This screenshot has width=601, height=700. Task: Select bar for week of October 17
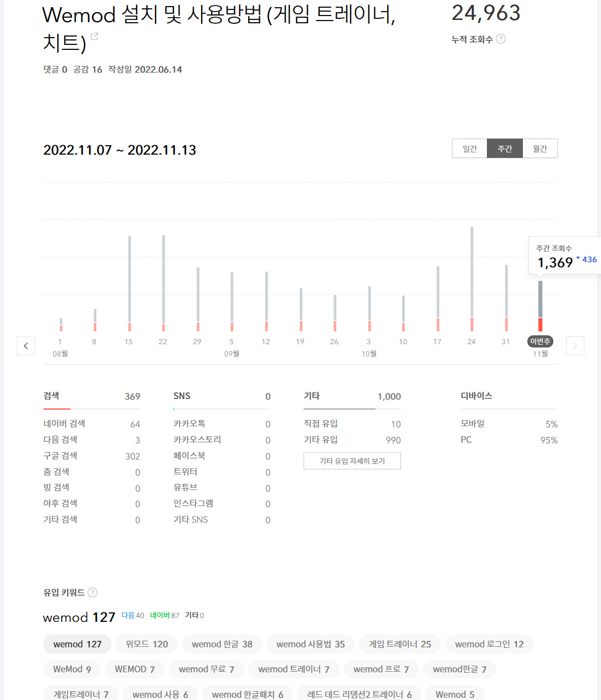438,299
